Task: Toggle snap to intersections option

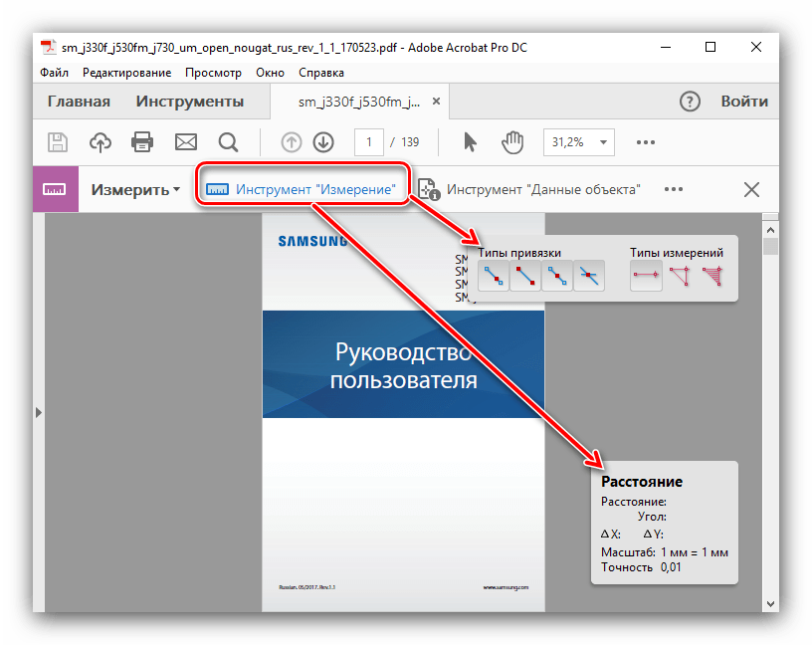Action: click(x=590, y=276)
